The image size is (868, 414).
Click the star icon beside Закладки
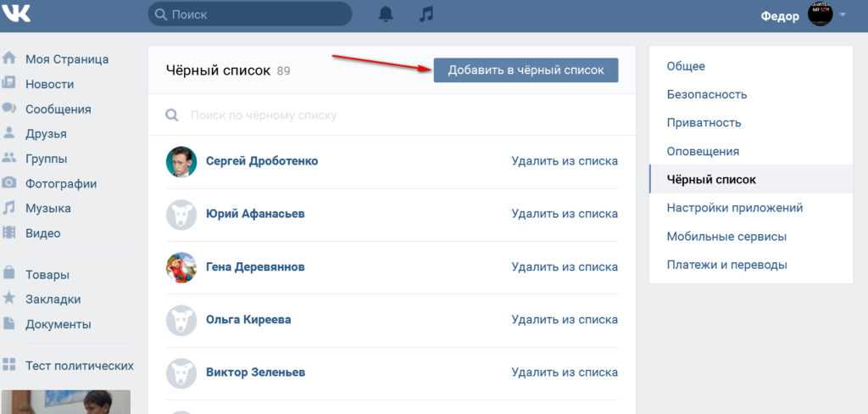(x=8, y=298)
